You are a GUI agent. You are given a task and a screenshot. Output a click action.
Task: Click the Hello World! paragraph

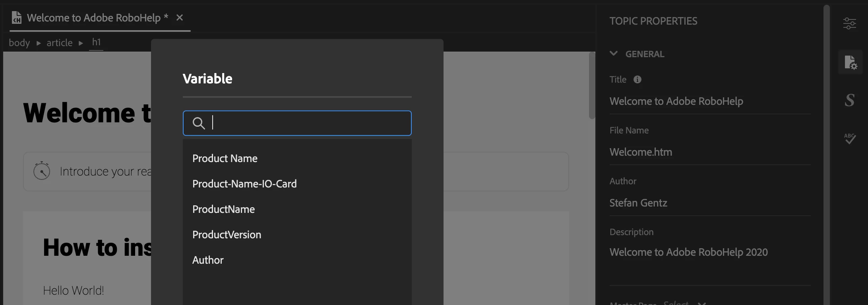(x=74, y=290)
